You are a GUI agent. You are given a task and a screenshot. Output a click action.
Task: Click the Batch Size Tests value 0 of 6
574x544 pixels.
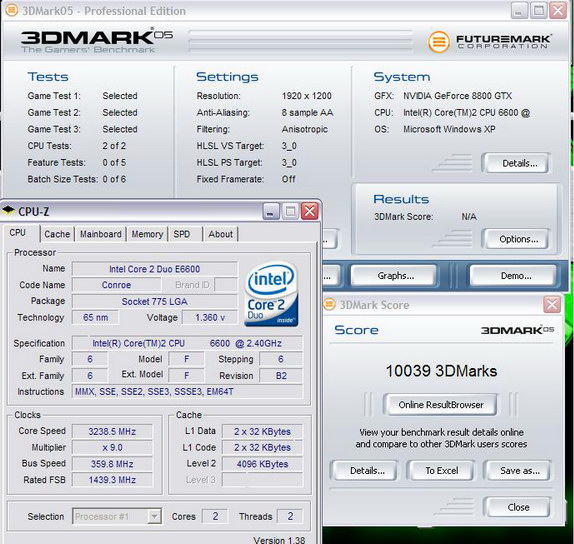coord(114,179)
